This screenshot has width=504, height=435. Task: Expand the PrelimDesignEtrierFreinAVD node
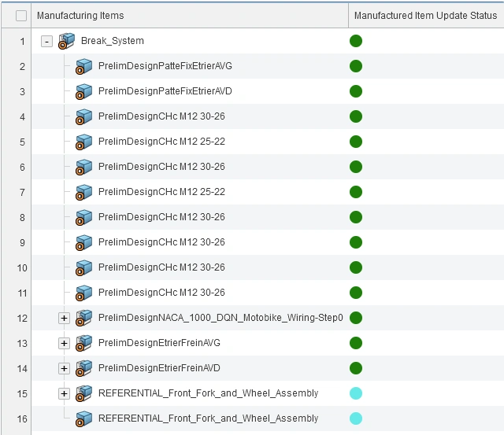tap(64, 368)
